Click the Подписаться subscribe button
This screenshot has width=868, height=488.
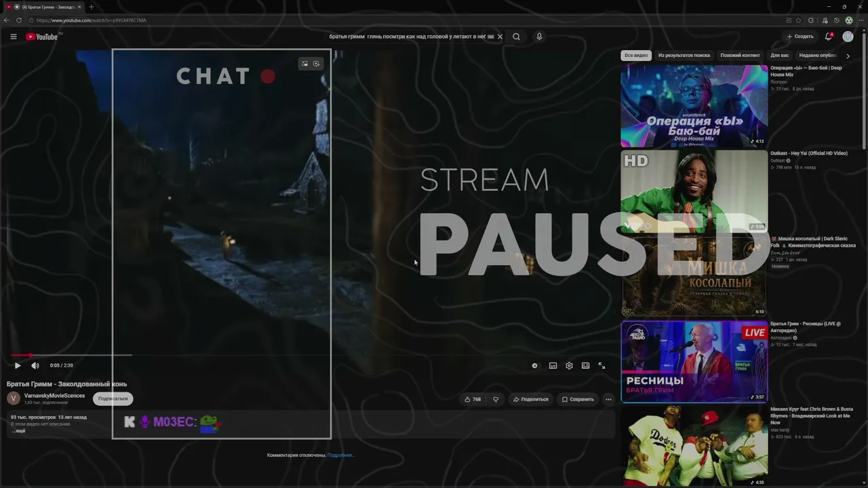tap(113, 399)
